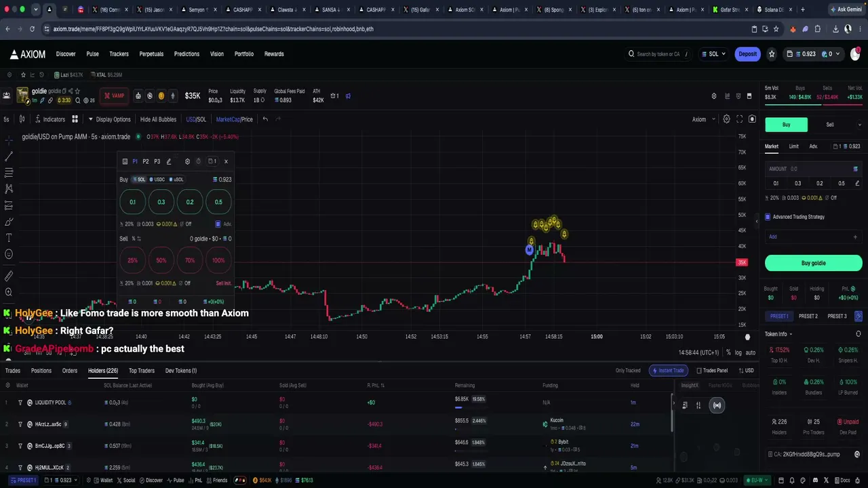This screenshot has width=868, height=488.
Task: Buy 0.5 SOL in floating panel
Action: (x=218, y=202)
